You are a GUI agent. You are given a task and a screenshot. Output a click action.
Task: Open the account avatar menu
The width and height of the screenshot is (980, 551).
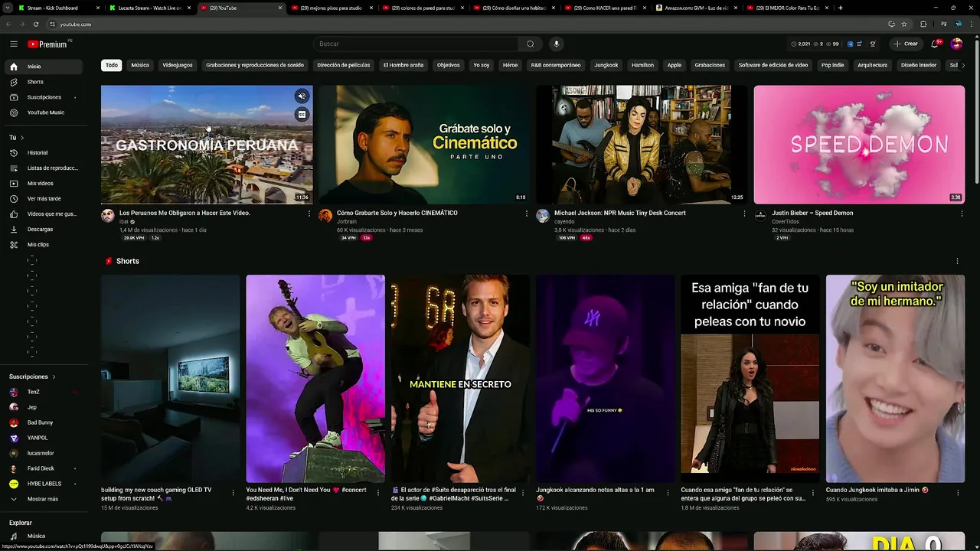point(956,44)
